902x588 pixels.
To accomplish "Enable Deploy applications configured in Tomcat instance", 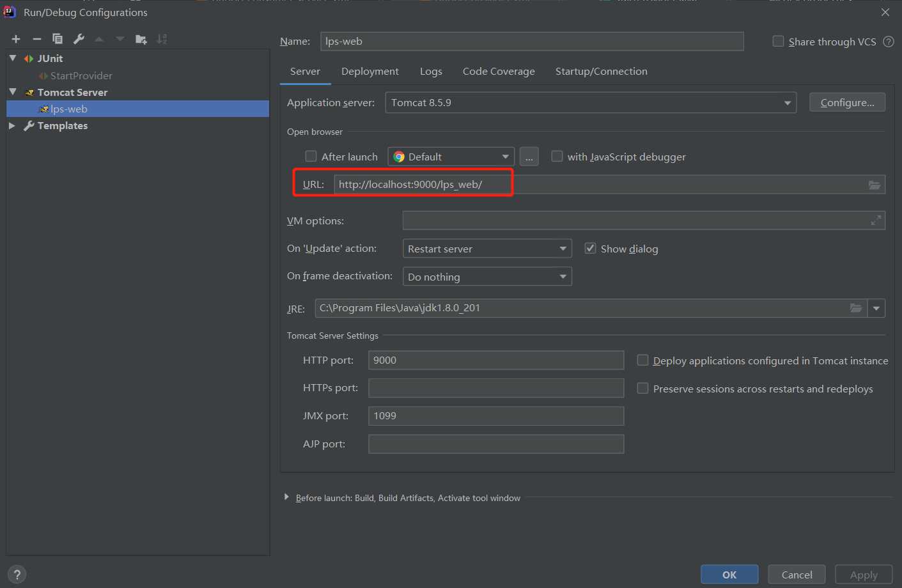I will pyautogui.click(x=642, y=360).
